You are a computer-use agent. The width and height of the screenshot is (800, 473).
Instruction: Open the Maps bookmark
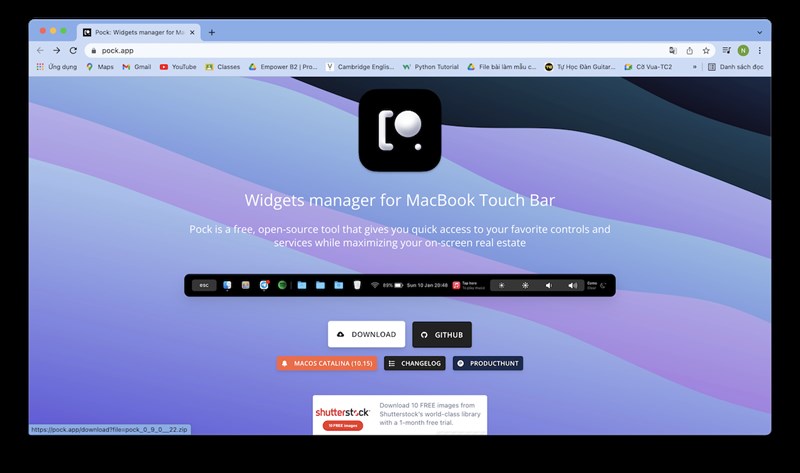point(100,67)
